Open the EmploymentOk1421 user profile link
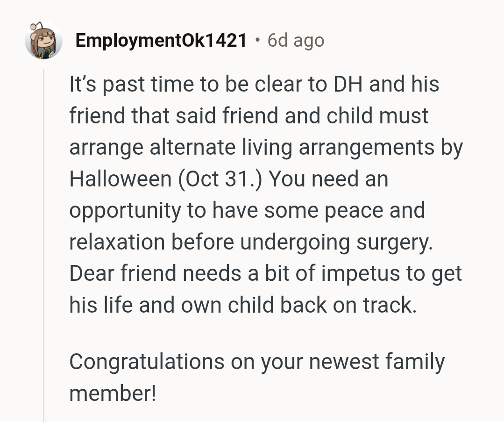Viewport: 504px width, 422px height. pos(161,41)
